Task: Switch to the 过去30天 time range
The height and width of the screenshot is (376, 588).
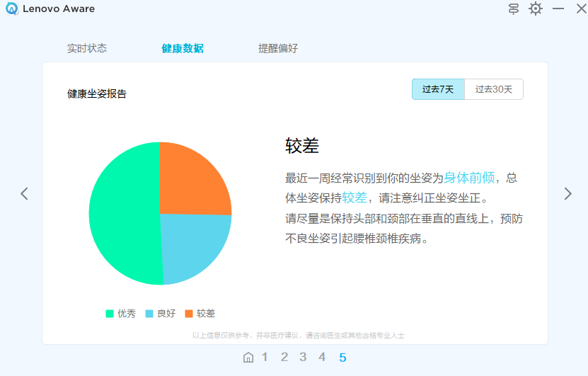Action: (493, 89)
